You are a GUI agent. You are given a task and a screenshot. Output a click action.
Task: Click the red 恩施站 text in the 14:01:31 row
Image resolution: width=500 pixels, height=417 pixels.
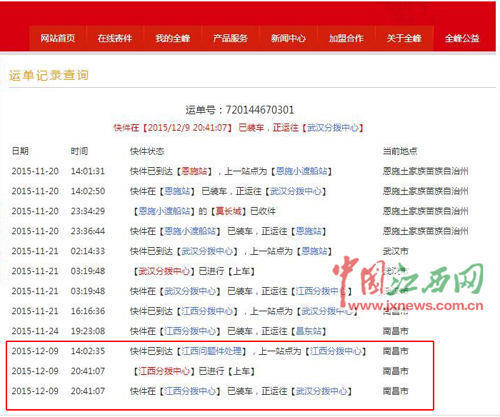pyautogui.click(x=195, y=171)
